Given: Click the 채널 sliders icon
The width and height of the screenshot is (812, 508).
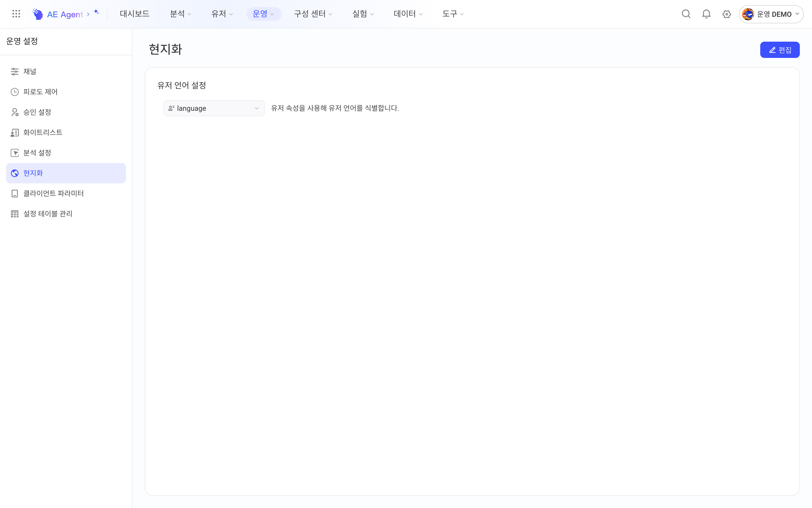Looking at the screenshot, I should 15,72.
